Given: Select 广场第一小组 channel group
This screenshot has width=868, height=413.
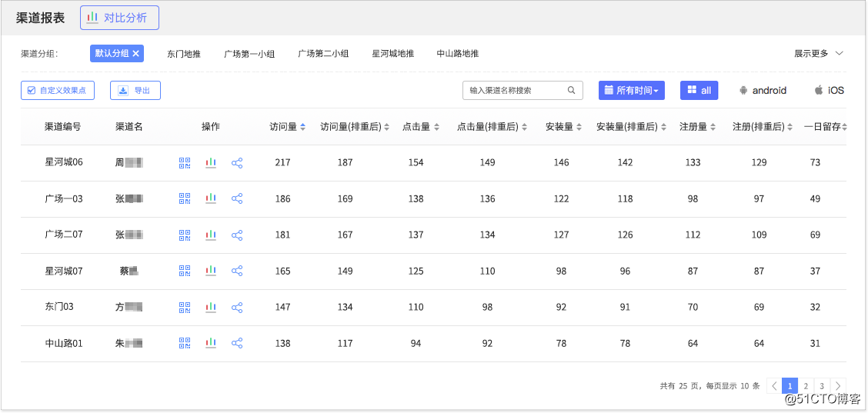Looking at the screenshot, I should coord(249,54).
